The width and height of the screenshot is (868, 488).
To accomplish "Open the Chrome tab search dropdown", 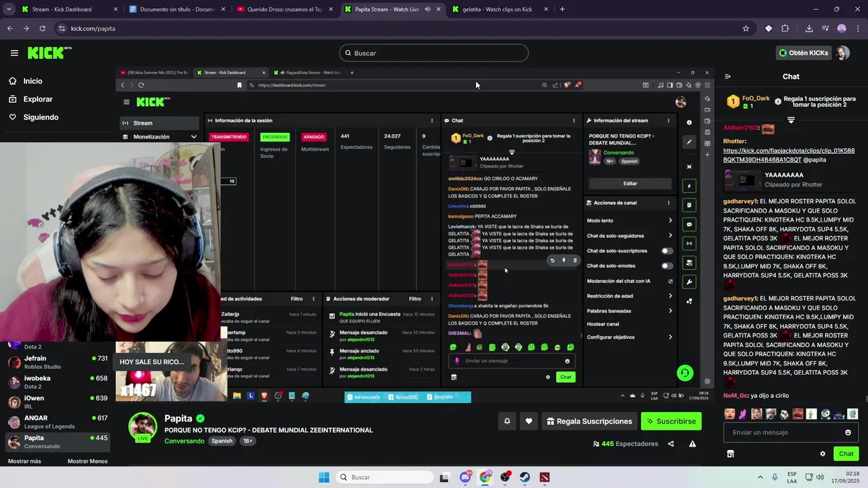I will (x=8, y=9).
